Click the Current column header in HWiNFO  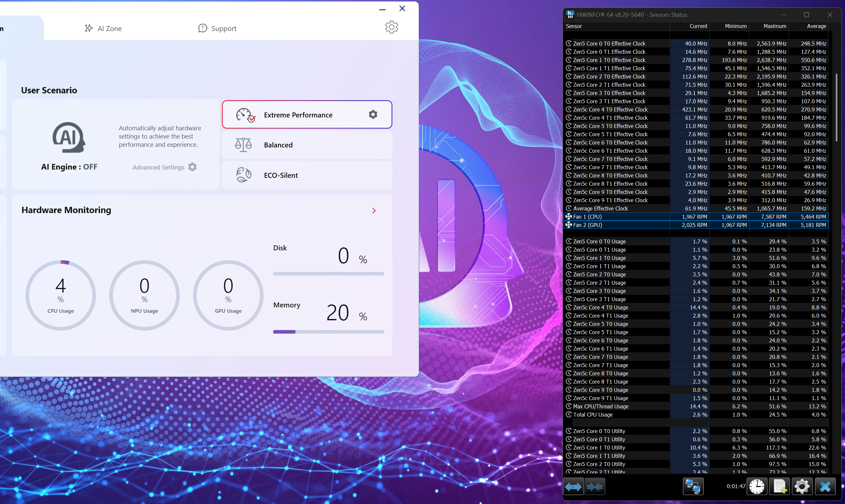(690, 26)
